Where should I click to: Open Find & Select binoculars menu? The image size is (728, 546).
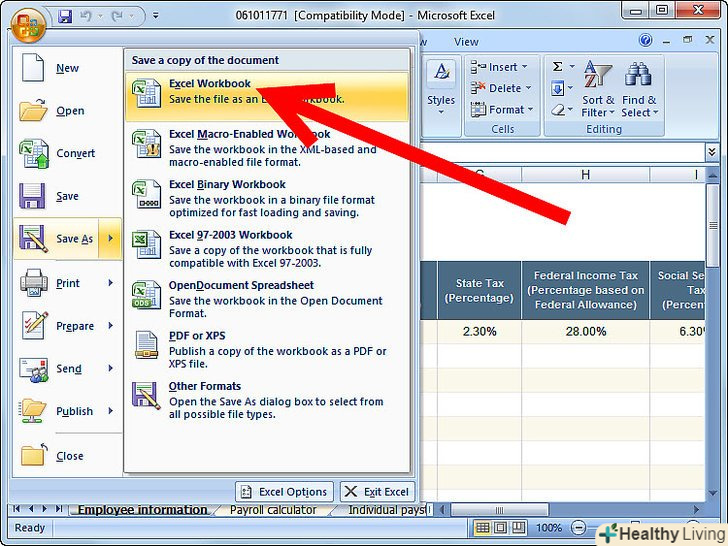(x=640, y=89)
